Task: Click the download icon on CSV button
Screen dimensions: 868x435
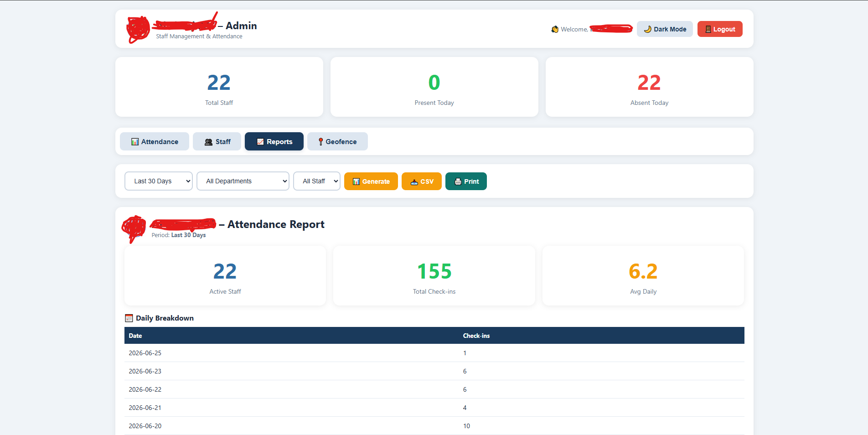Action: coord(414,181)
